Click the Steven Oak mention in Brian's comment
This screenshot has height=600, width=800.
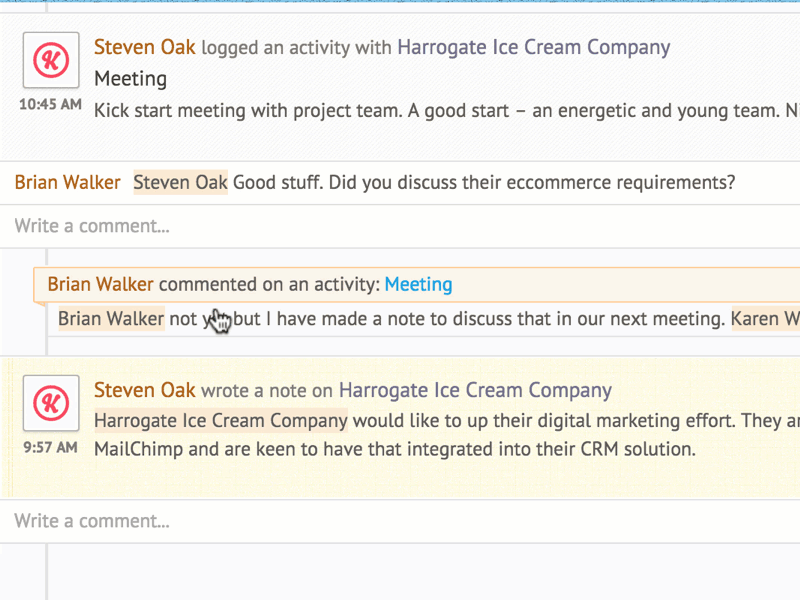pyautogui.click(x=181, y=183)
